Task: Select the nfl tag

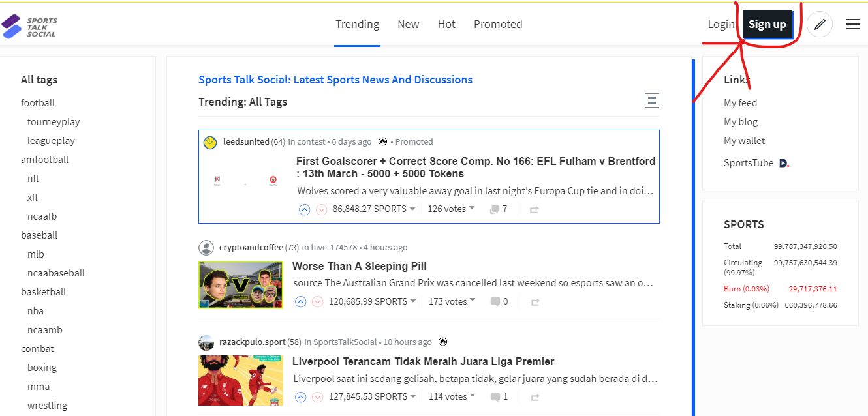Action: point(33,179)
